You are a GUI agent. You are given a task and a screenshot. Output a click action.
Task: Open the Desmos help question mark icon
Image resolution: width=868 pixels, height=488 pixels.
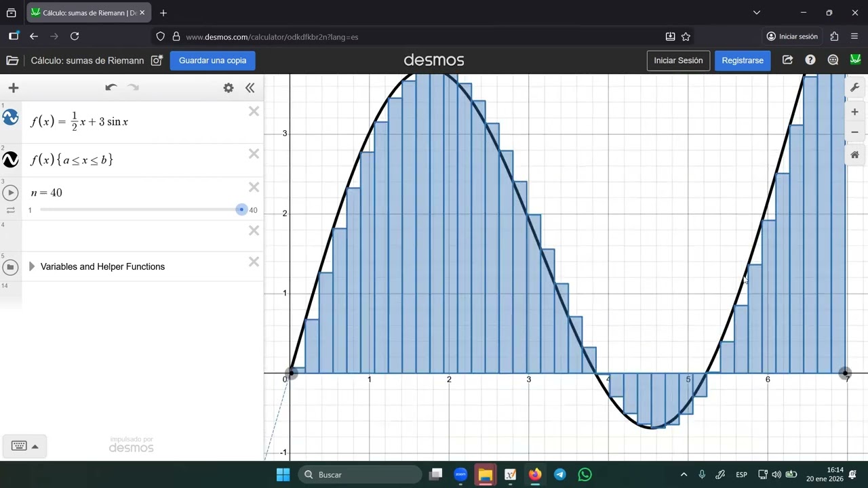(x=810, y=60)
